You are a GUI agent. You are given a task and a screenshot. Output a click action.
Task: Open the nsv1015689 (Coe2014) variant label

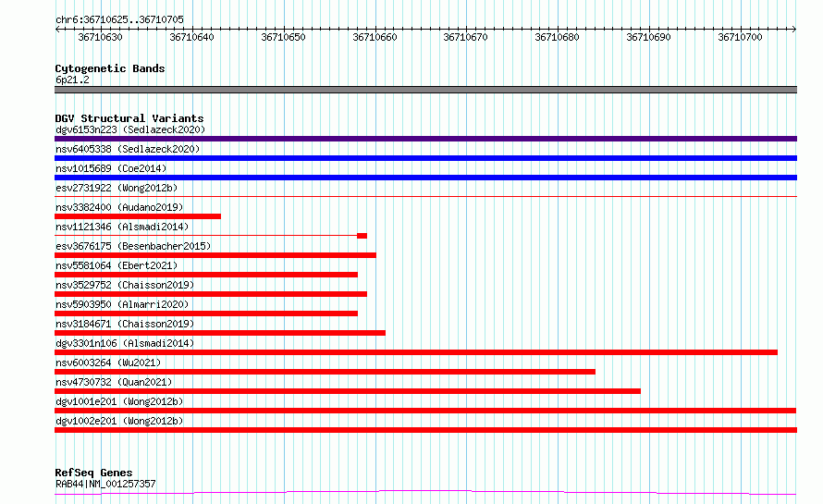click(x=111, y=168)
